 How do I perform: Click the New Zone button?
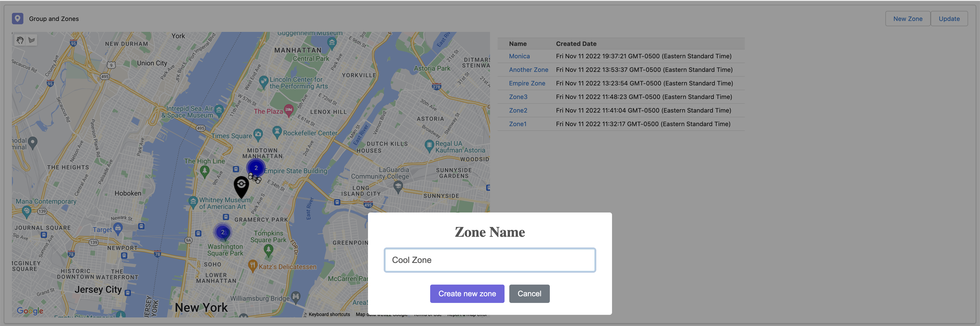[907, 19]
